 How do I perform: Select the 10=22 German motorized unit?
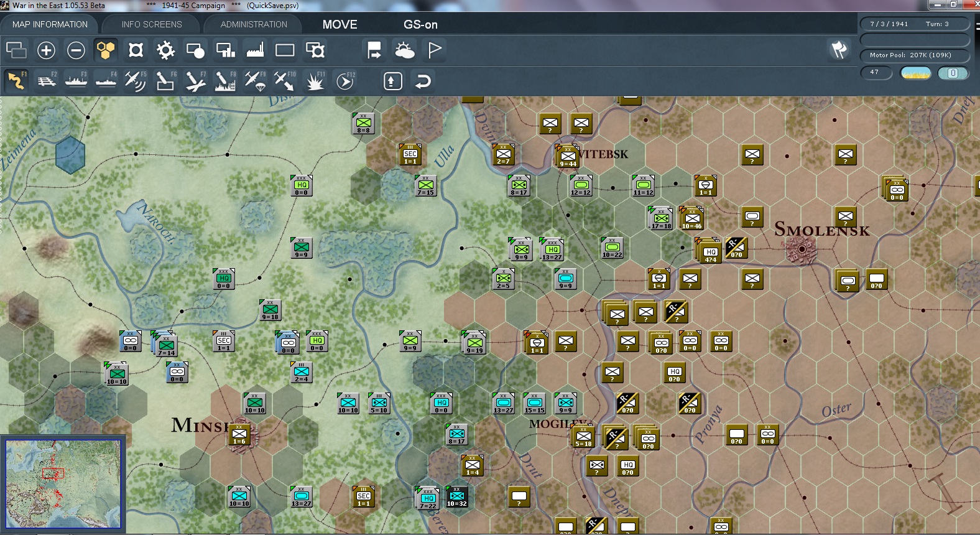[612, 248]
